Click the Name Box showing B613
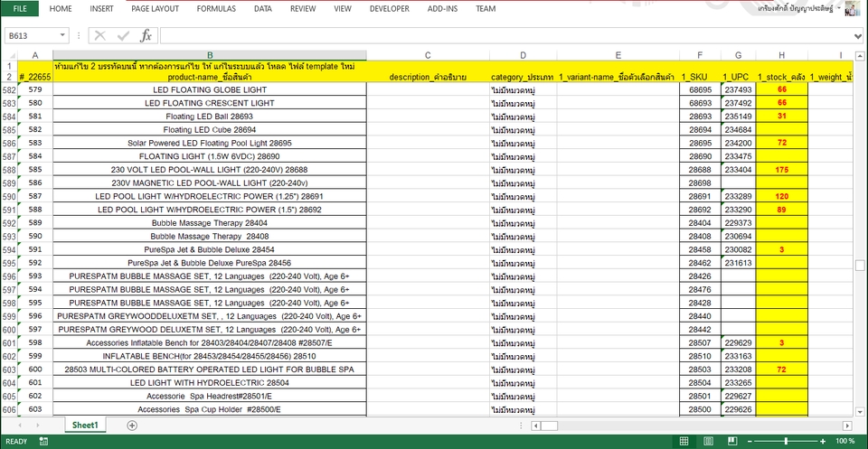 31,36
